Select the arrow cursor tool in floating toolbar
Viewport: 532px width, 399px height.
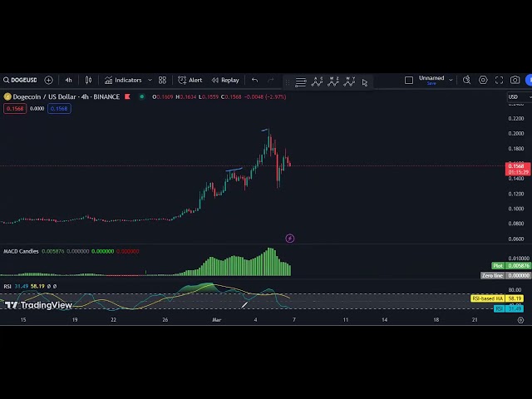coord(365,82)
